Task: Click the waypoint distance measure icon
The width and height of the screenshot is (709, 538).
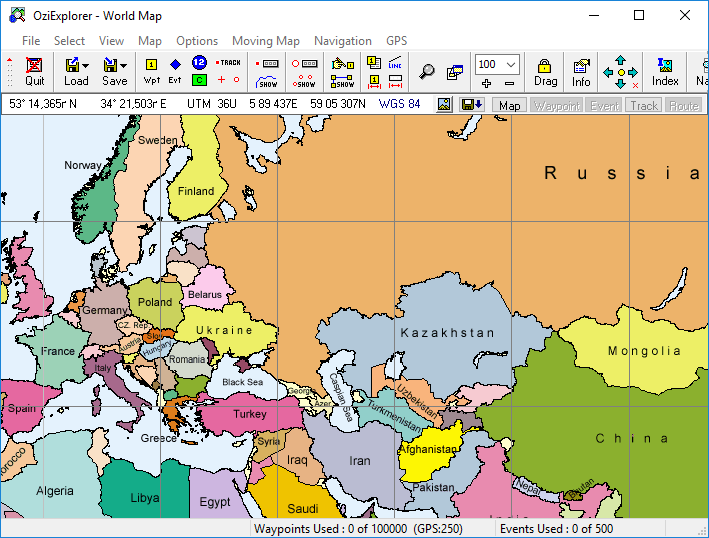Action: tap(374, 82)
